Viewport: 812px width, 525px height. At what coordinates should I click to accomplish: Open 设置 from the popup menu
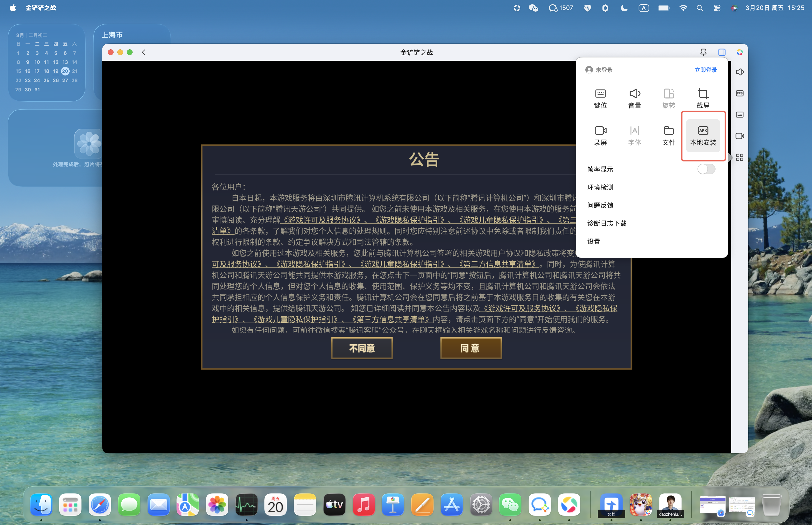tap(593, 241)
